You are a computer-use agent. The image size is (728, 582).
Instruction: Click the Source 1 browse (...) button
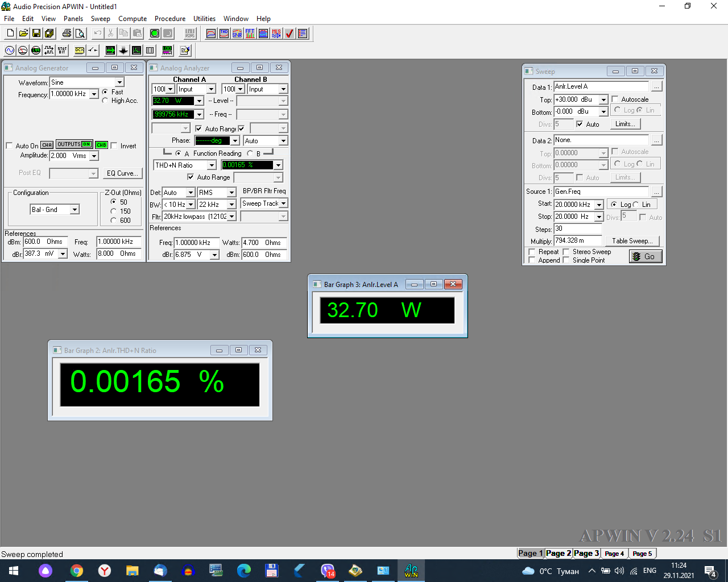point(656,192)
